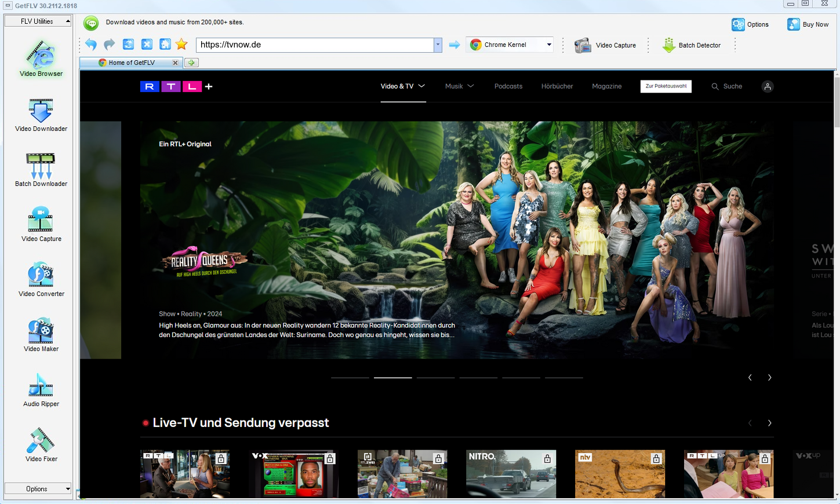This screenshot has width=840, height=504.
Task: Open the FLV Utilities dropdown
Action: pyautogui.click(x=38, y=21)
